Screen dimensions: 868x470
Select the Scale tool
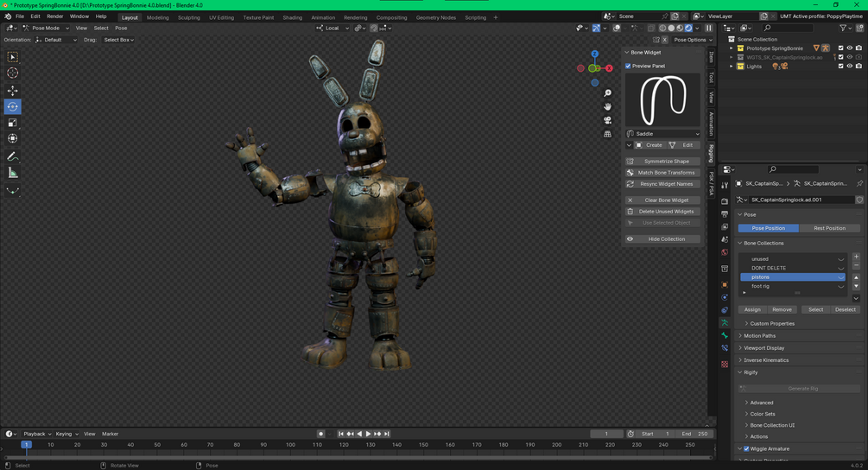coord(13,123)
